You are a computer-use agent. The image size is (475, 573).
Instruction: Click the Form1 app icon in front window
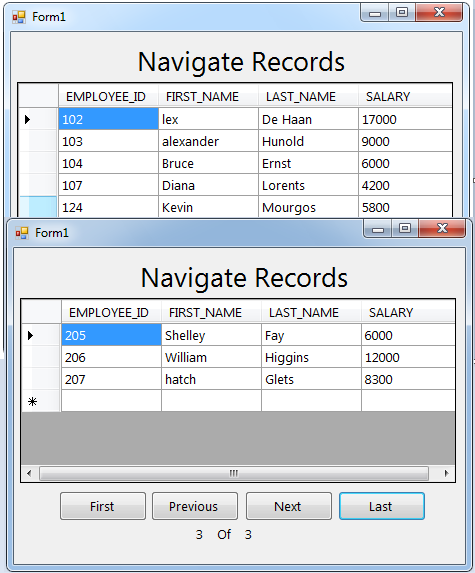click(x=22, y=232)
